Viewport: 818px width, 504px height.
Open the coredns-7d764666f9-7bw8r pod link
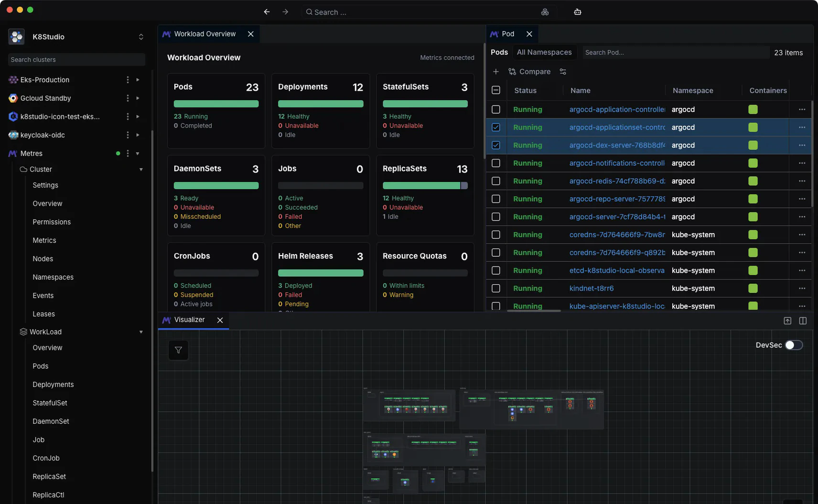tap(617, 235)
